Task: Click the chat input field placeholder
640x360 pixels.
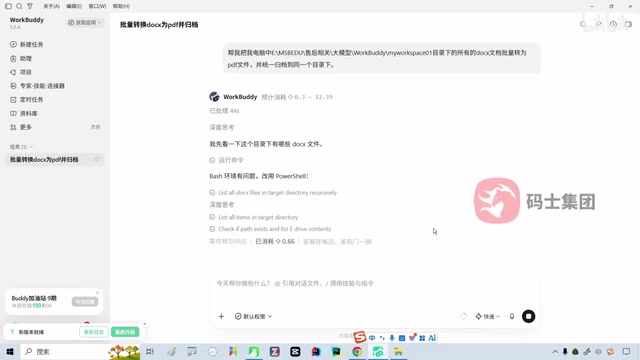Action: click(295, 283)
